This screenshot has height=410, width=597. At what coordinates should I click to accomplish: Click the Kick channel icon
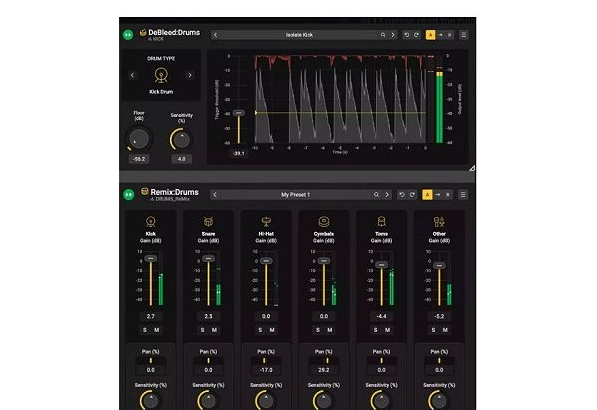click(151, 222)
